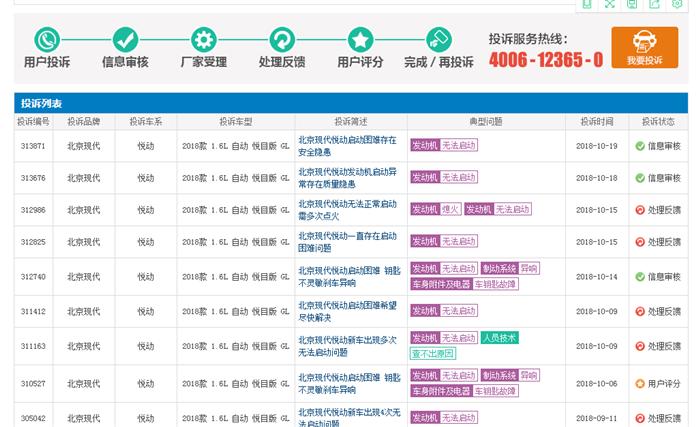Click the 处理反馈 refresh step icon

tap(282, 40)
